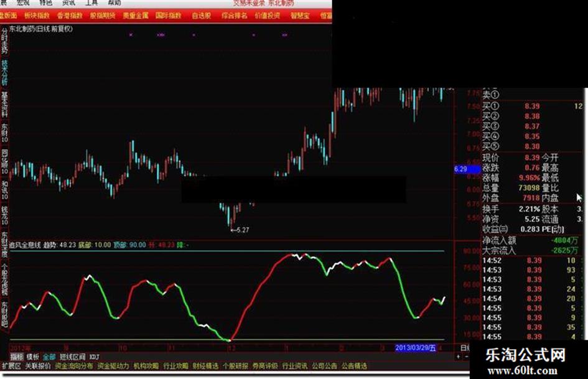Switch to 同花顺10 side tab

4,162
